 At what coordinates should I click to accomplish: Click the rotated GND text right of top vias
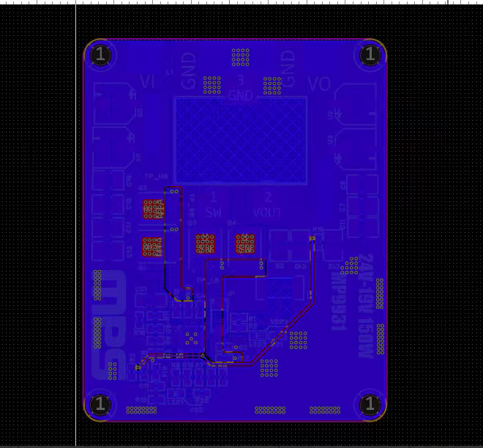click(288, 69)
